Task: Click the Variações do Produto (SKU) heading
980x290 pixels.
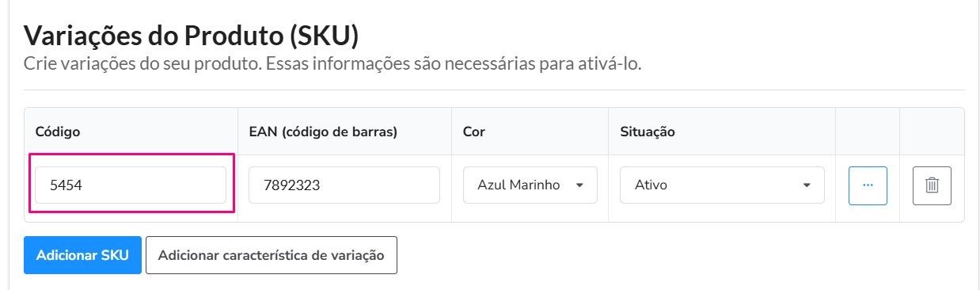Action: pyautogui.click(x=192, y=35)
